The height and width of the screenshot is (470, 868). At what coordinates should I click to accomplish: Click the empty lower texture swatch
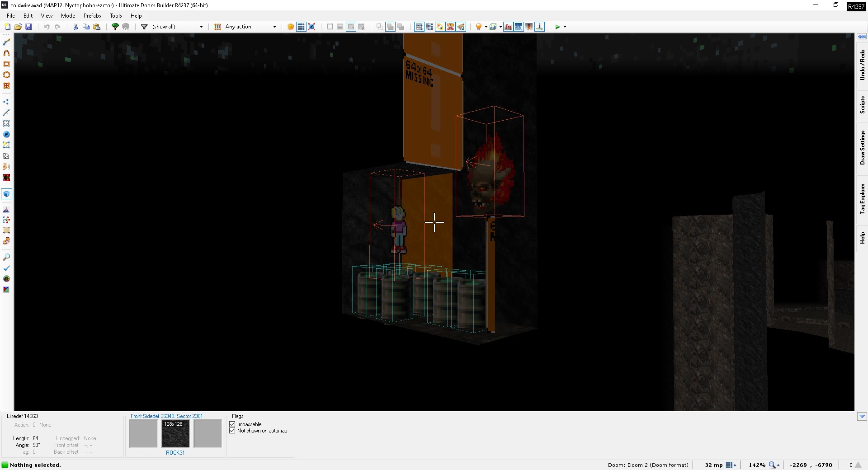pos(208,433)
